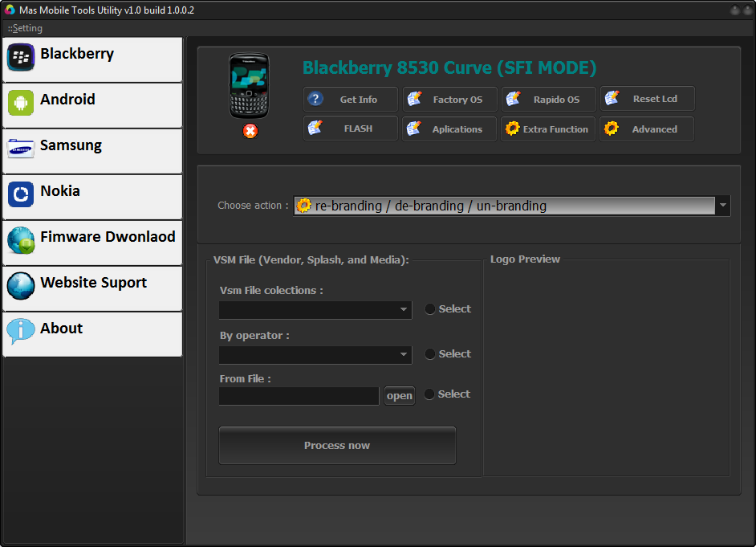Switch to the Android section
The image size is (756, 547).
[92, 105]
